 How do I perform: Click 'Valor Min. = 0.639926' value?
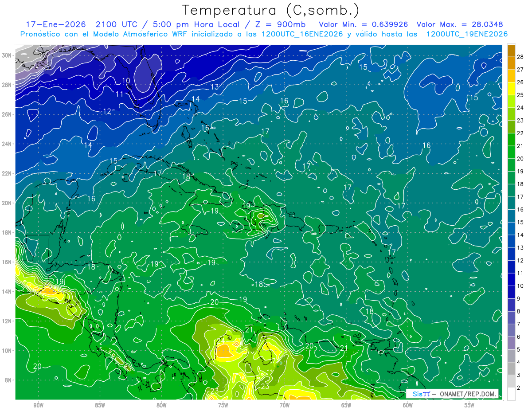[363, 24]
